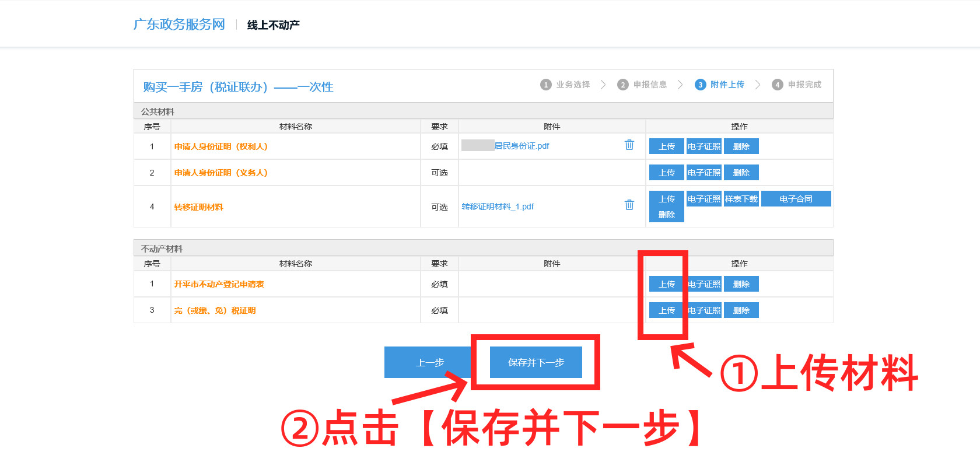The height and width of the screenshot is (455, 980).
Task: Click 电子合同 for 转移证明材料
Action: [796, 199]
